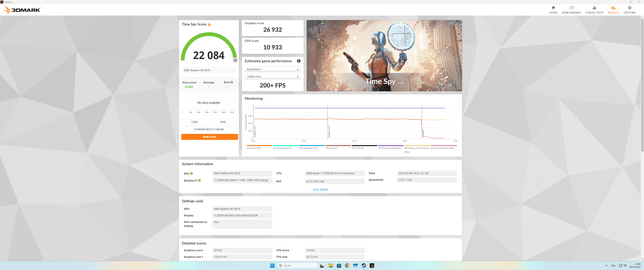The image size is (644, 270).
Task: Click the Best score info icon
Action: [232, 82]
